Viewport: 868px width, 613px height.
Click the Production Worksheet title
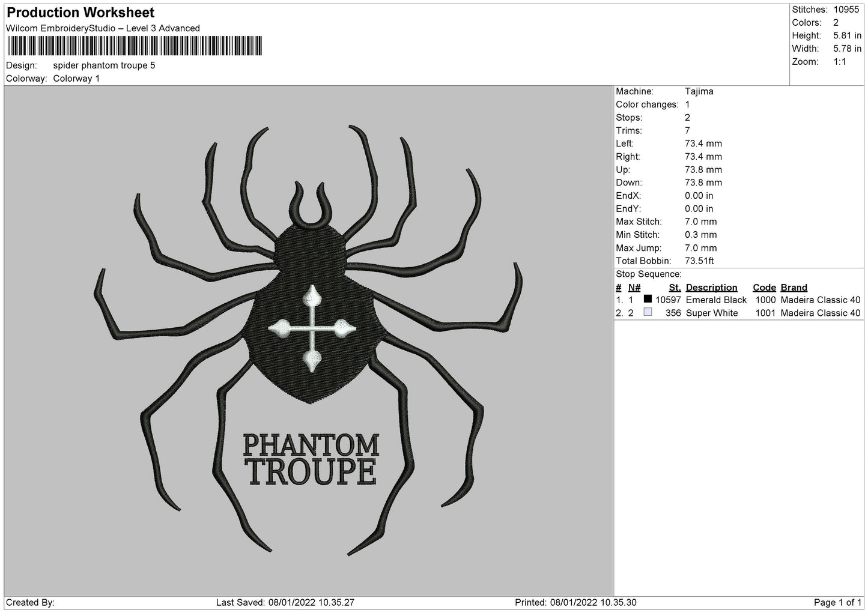(x=80, y=13)
